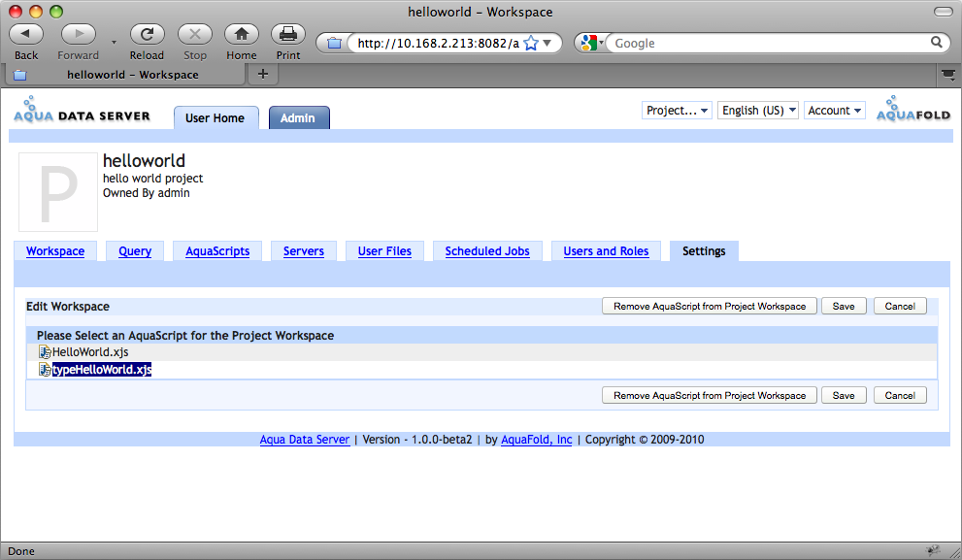Open the User Files project tab
Screen dimensions: 962x560
tap(384, 251)
